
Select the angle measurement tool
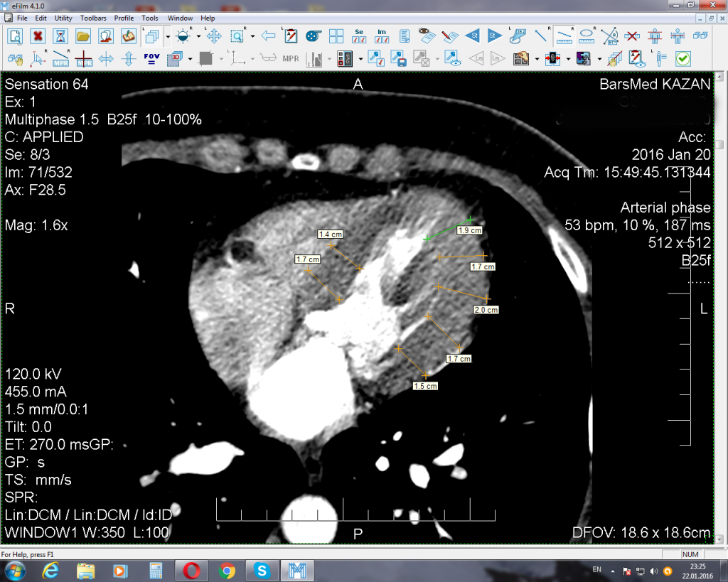(x=609, y=36)
